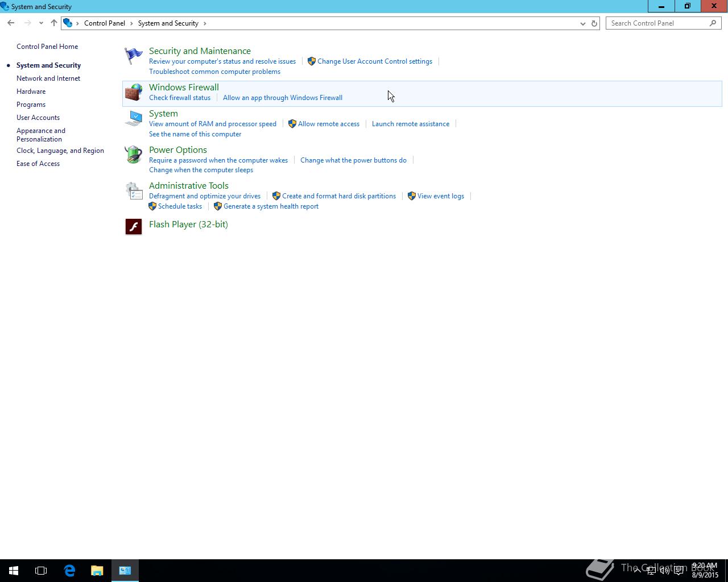Expand the chevron after Control Panel breadcrumb

(x=131, y=23)
